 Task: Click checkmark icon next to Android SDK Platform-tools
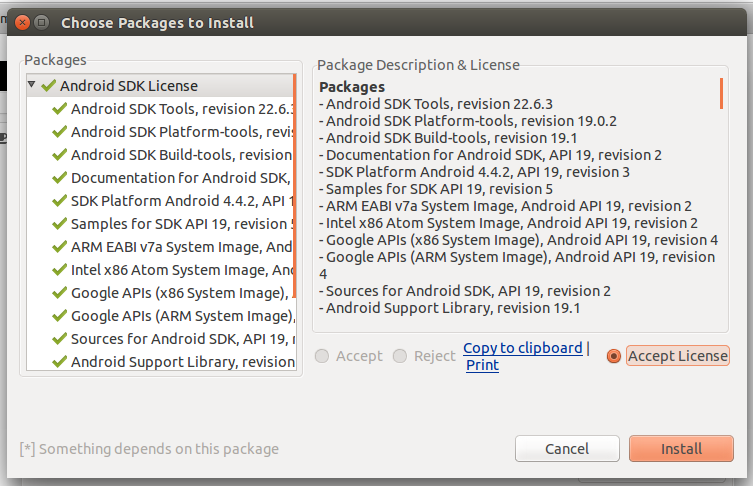tap(59, 132)
